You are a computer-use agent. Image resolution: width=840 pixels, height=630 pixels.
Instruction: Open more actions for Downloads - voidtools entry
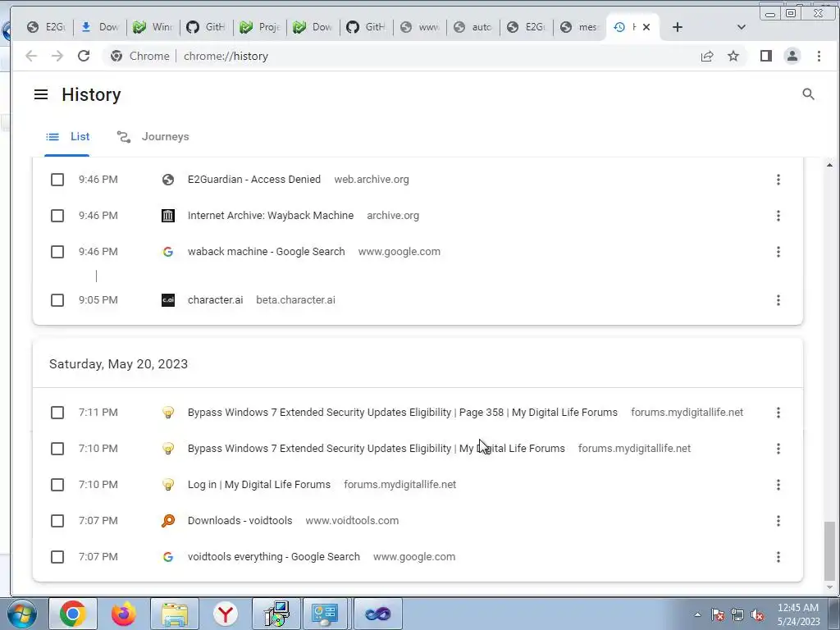778,521
